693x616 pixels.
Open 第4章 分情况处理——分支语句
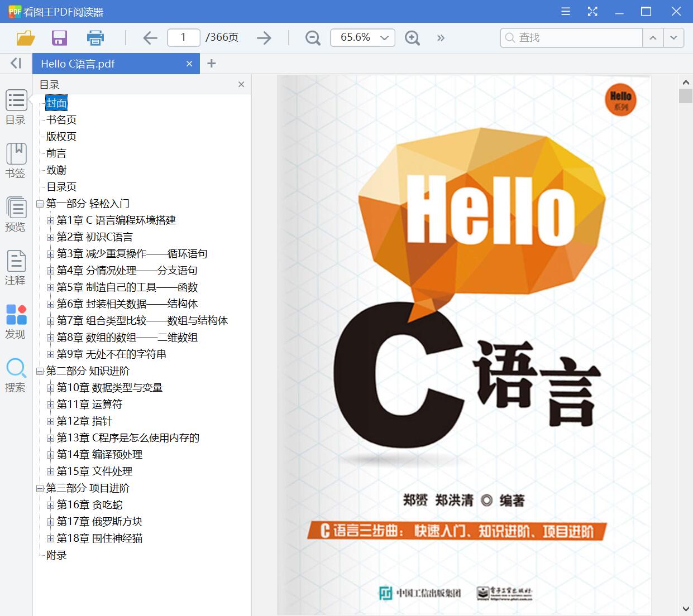click(127, 271)
